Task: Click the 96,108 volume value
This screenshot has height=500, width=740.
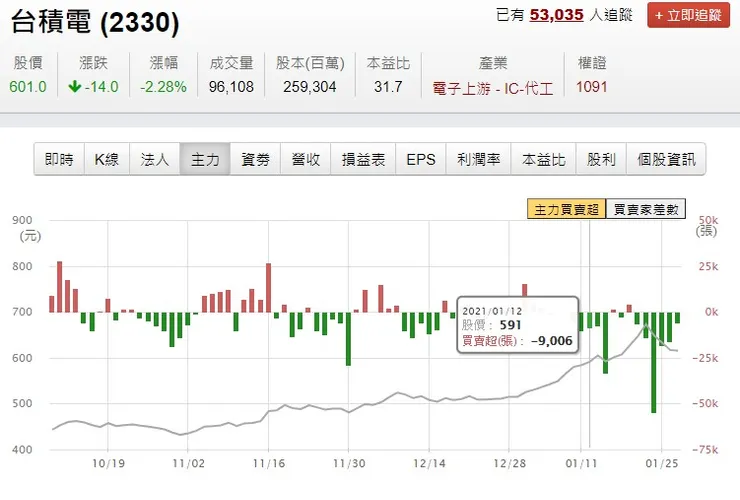Action: tap(231, 86)
